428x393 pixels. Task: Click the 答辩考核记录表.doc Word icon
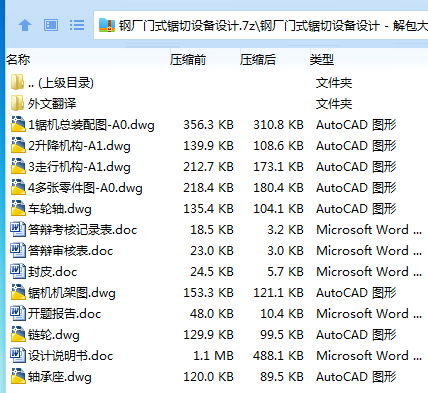click(18, 229)
